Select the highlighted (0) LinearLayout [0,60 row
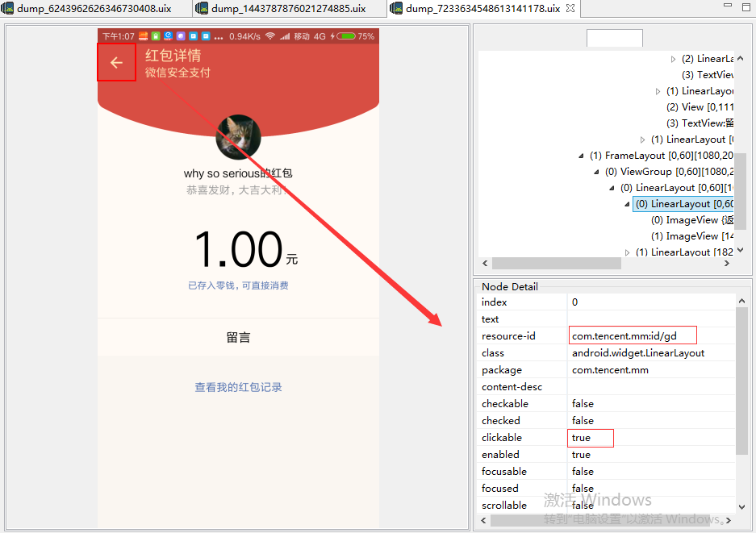Screen dimensions: 756x533 [683, 204]
